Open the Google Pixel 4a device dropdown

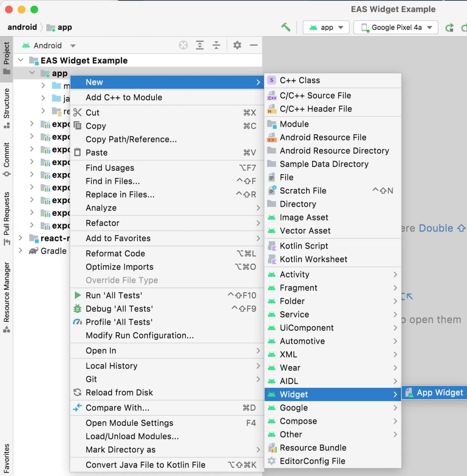396,27
